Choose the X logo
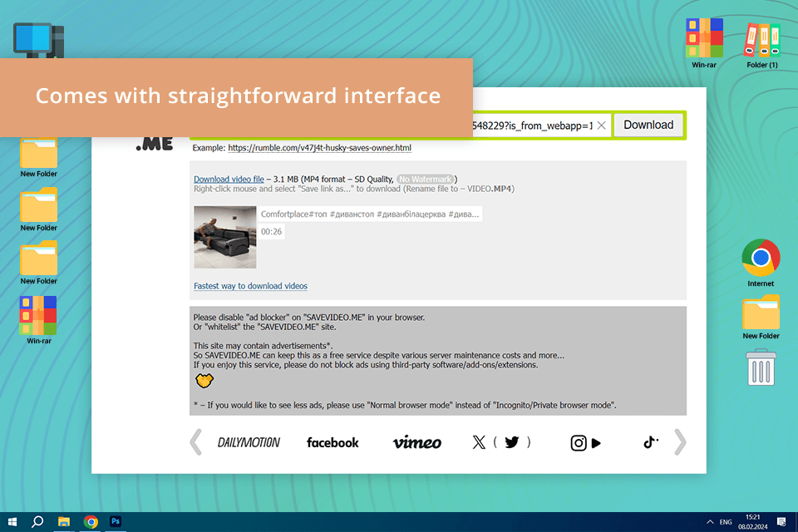The image size is (798, 532). click(479, 442)
